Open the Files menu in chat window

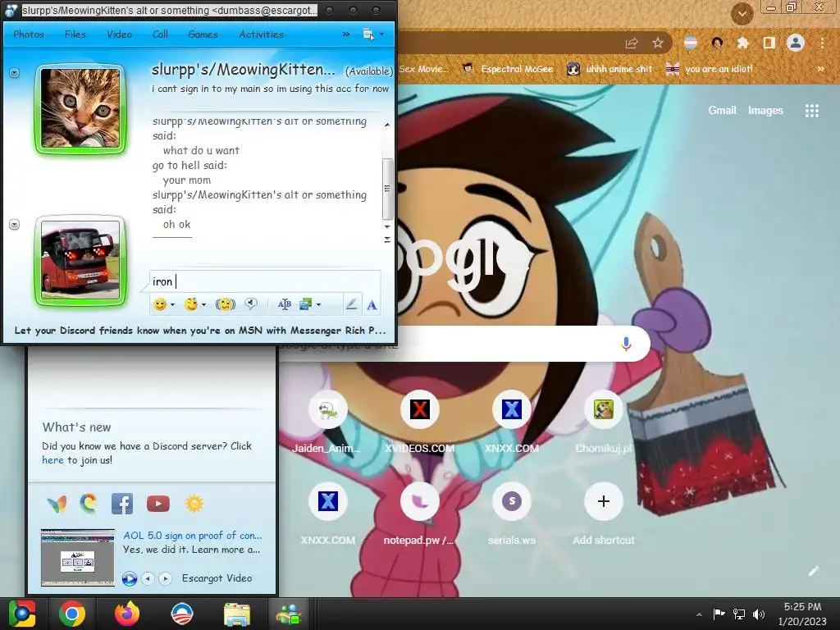click(75, 34)
